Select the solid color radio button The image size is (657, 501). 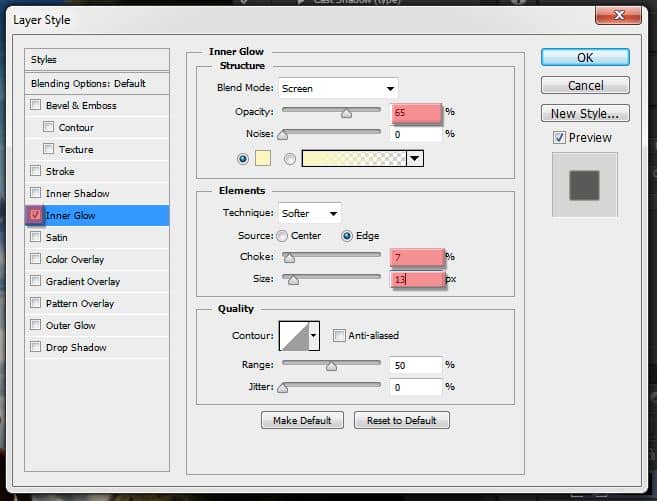pyautogui.click(x=243, y=159)
